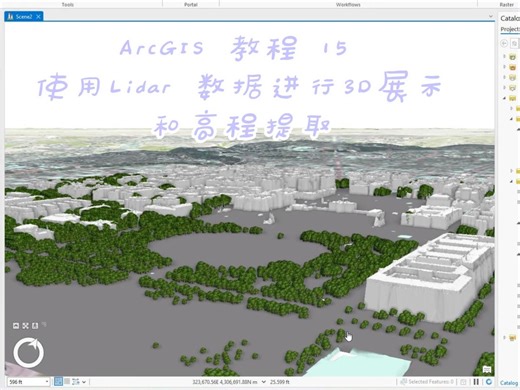This screenshot has width=520, height=390.
Task: Click the coordinate readout in status bar
Action: pos(225,382)
